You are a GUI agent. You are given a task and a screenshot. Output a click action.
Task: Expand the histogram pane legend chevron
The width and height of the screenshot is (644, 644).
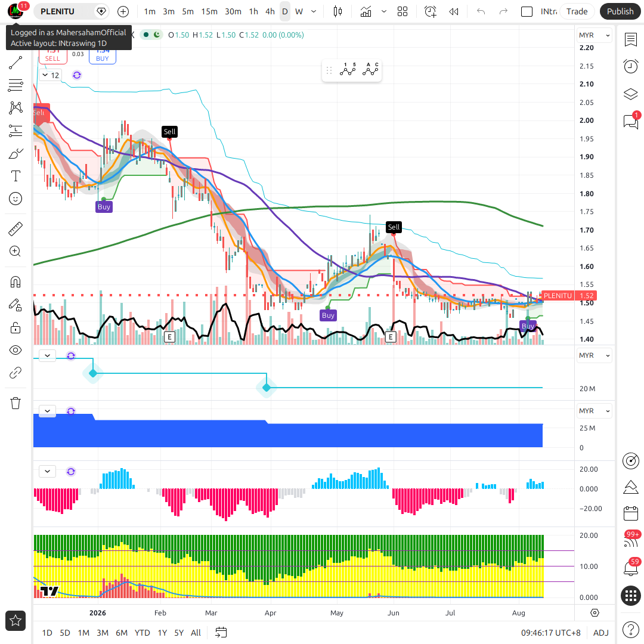[48, 471]
